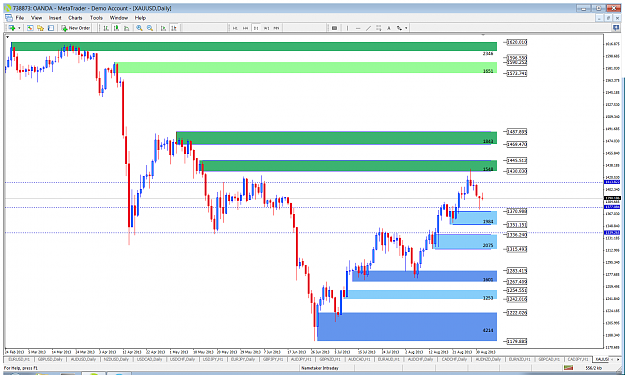Select the H4 timeframe button

click(246, 28)
